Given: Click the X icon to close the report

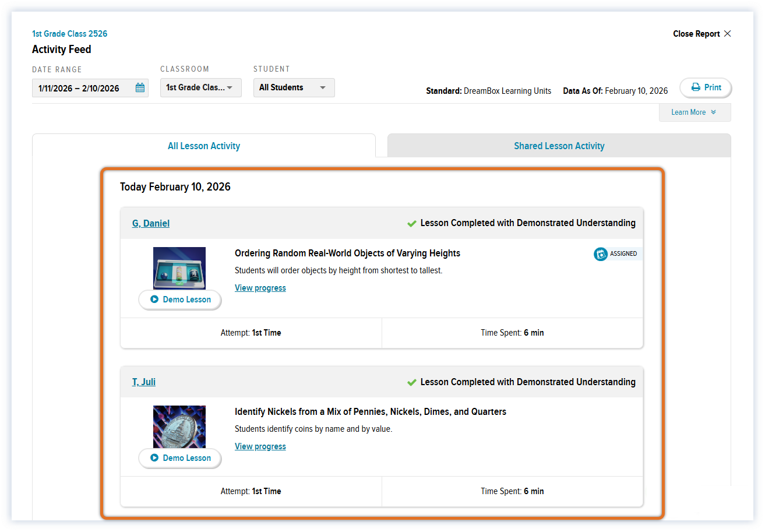Looking at the screenshot, I should 727,34.
